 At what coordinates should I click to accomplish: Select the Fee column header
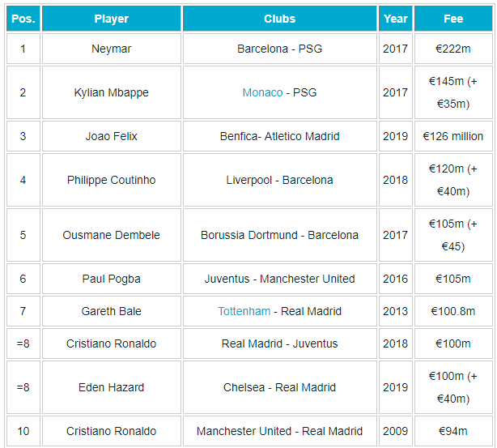coord(452,19)
